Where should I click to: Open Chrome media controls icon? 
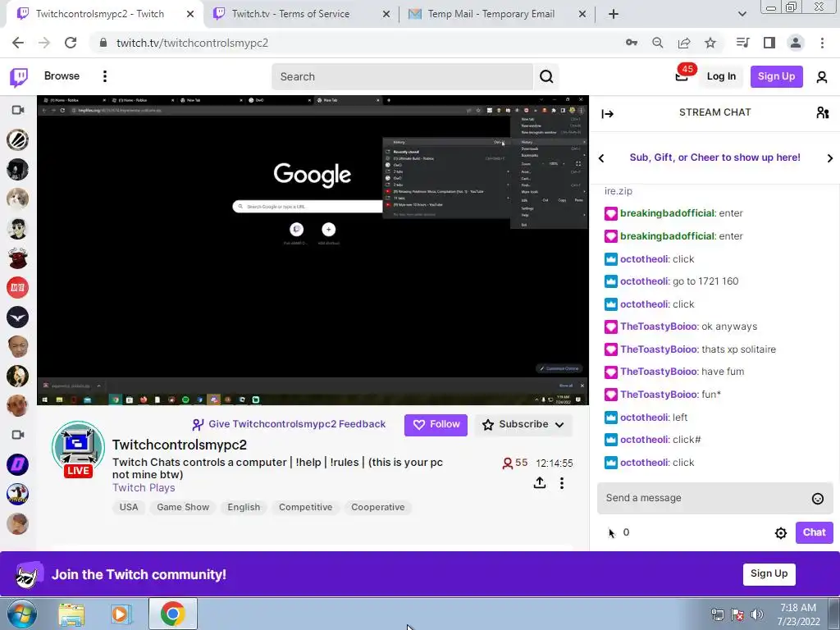(742, 43)
